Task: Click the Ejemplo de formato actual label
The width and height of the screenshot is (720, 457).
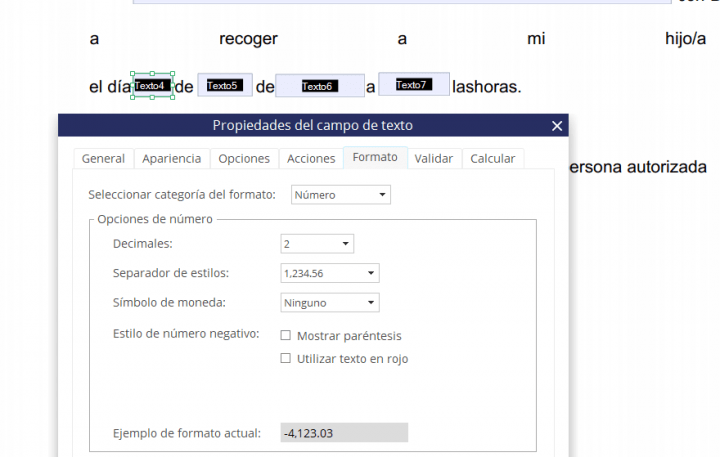Action: 187,433
